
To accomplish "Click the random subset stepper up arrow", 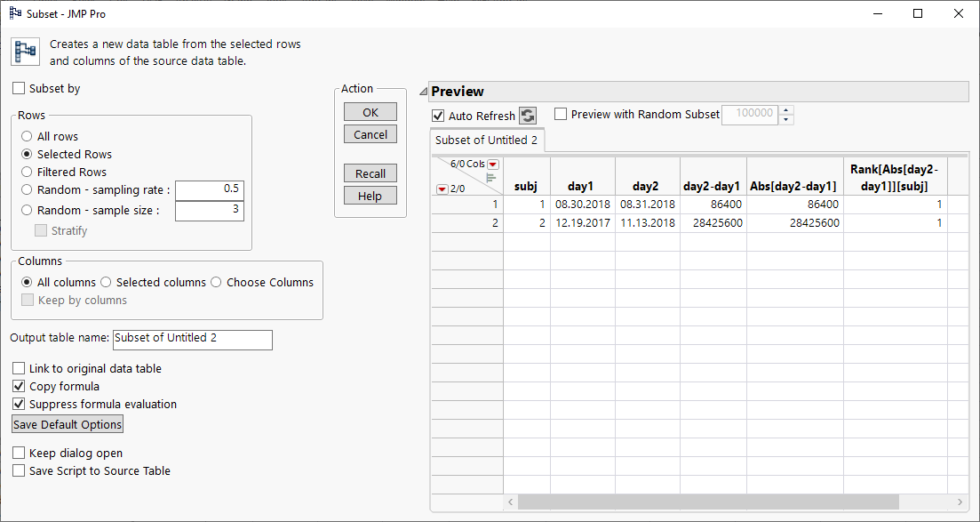I will pyautogui.click(x=785, y=110).
